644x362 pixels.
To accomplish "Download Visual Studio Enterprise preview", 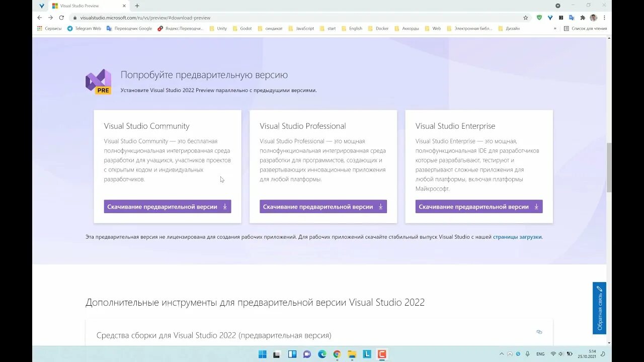I will [x=479, y=207].
